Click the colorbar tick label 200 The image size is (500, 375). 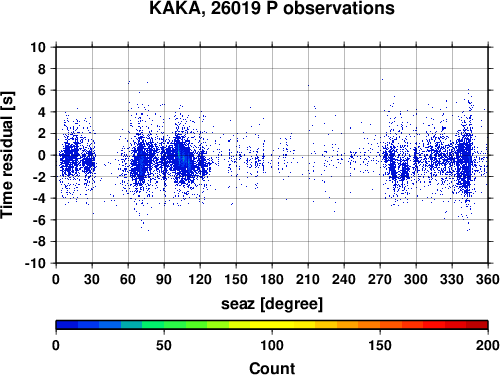click(x=488, y=345)
